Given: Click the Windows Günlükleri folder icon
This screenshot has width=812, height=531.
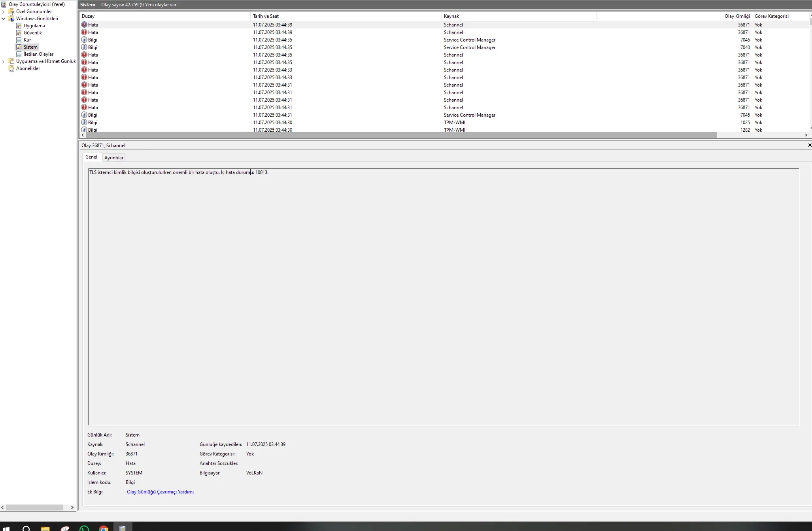Looking at the screenshot, I should pos(11,19).
